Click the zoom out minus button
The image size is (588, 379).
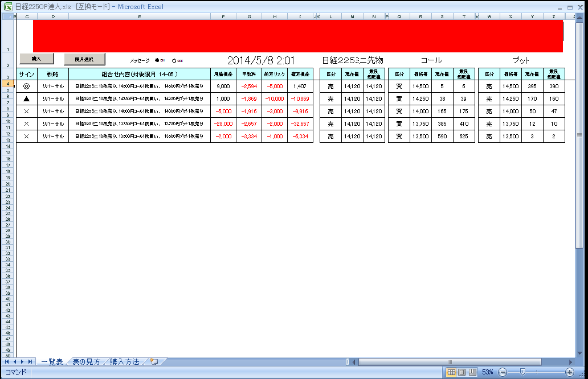click(x=503, y=372)
